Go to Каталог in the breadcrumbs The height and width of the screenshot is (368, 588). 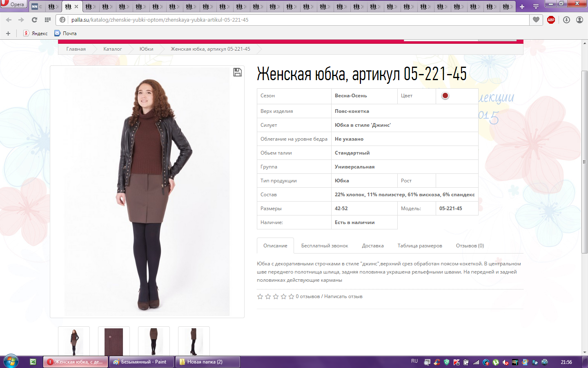coord(112,49)
